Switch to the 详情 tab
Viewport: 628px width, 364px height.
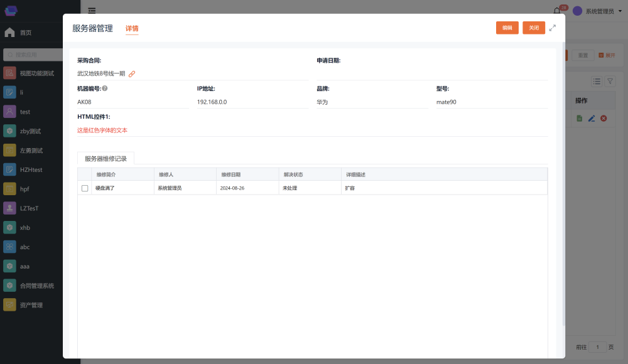tap(132, 28)
